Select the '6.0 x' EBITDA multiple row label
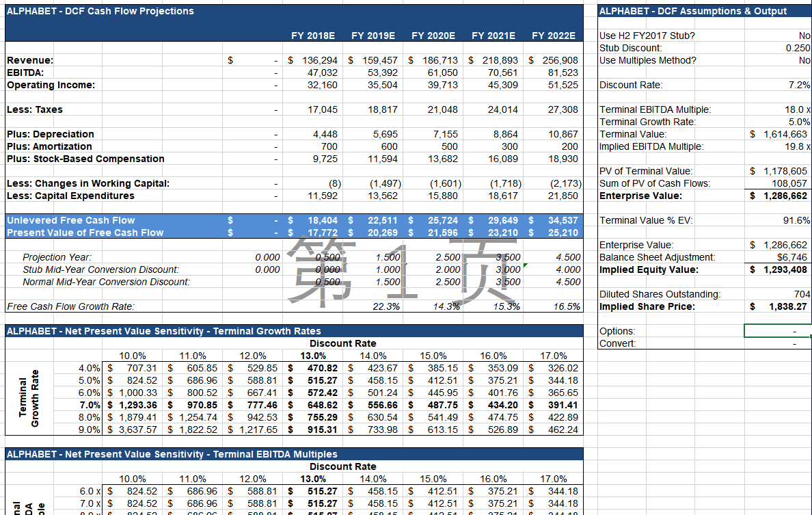 click(90, 491)
